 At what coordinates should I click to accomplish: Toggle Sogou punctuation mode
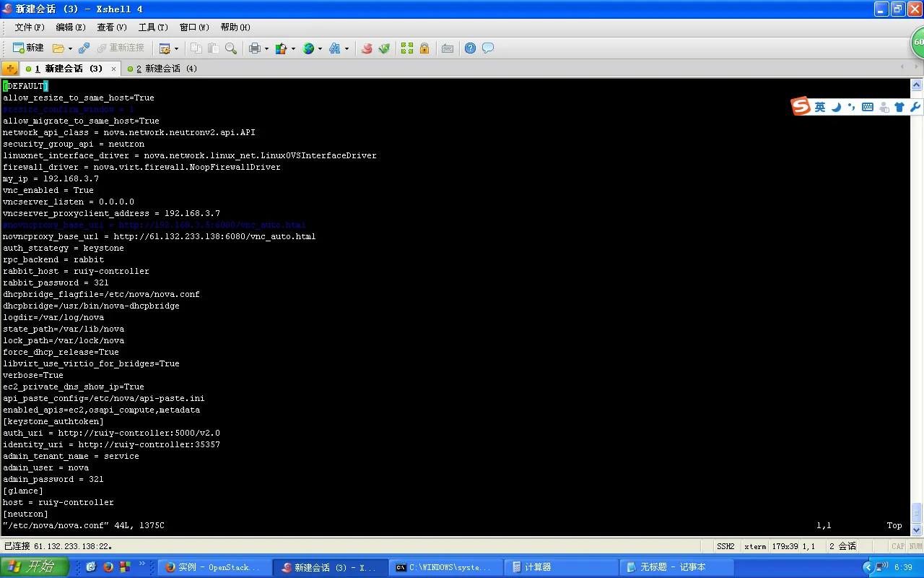click(852, 107)
